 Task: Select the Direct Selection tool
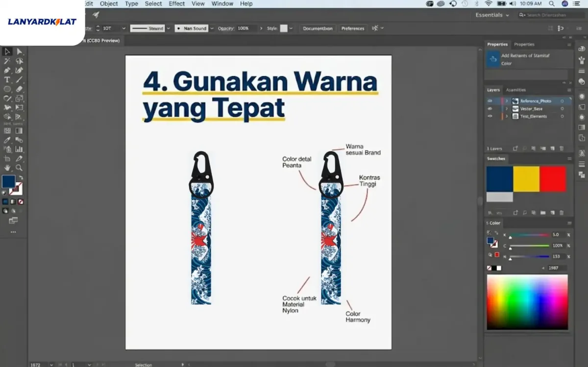pyautogui.click(x=20, y=51)
